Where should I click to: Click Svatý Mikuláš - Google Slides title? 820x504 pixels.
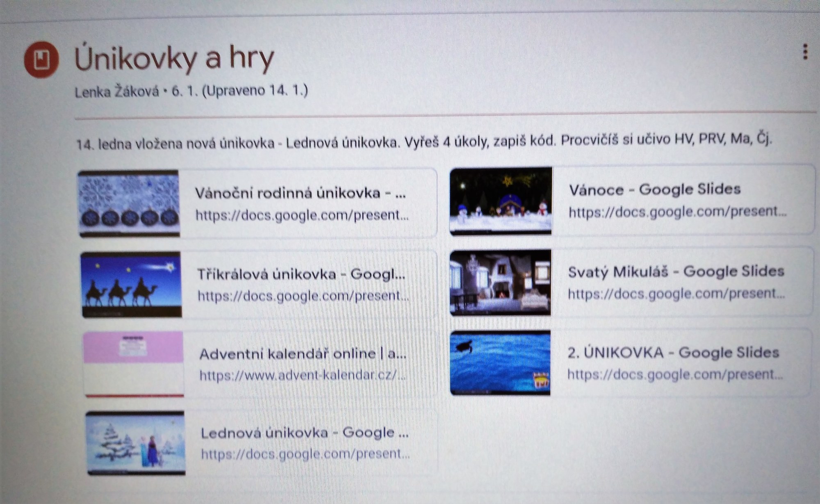click(676, 271)
